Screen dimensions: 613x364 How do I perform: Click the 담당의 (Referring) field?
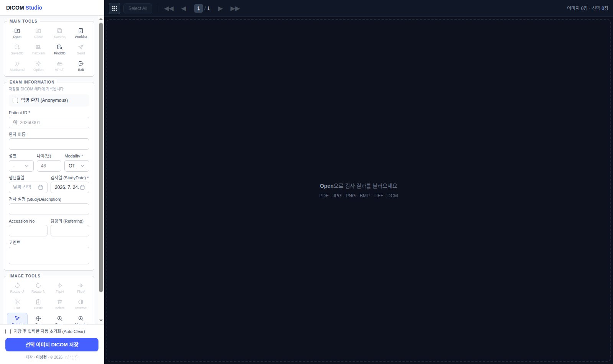coord(70,231)
